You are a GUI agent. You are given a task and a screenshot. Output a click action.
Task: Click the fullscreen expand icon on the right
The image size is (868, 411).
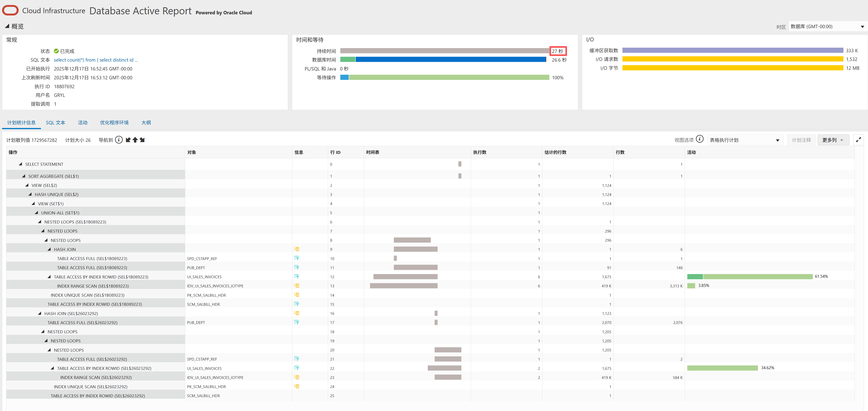click(859, 140)
